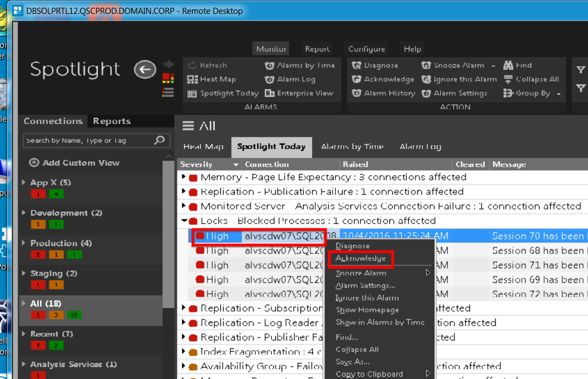Click Add Custom View

tap(74, 162)
